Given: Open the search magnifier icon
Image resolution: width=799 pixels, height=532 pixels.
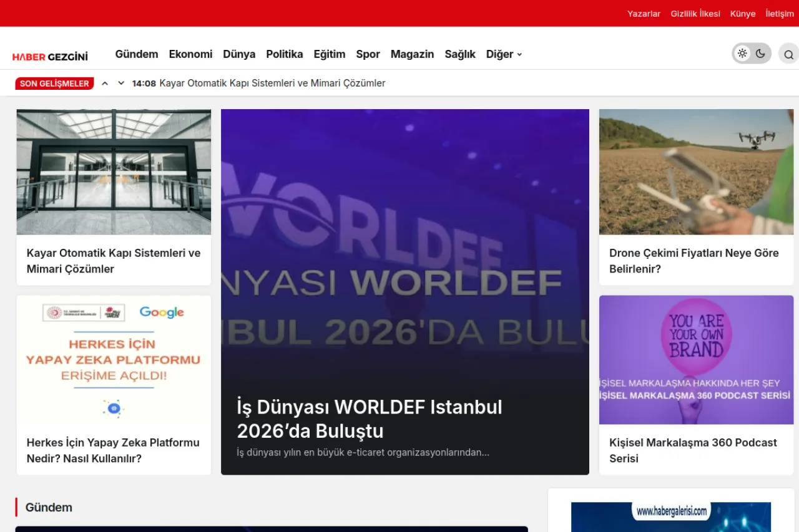Looking at the screenshot, I should coord(788,54).
